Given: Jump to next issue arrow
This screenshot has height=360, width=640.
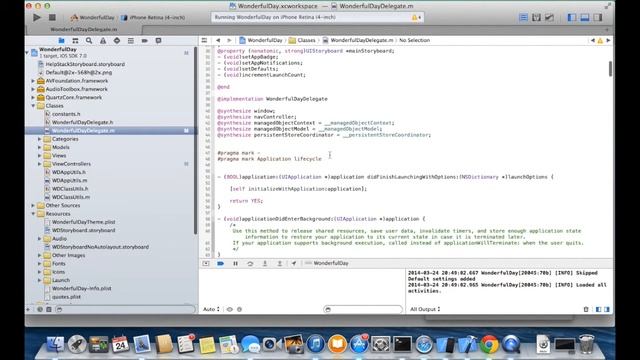Looking at the screenshot, I should click(608, 40).
